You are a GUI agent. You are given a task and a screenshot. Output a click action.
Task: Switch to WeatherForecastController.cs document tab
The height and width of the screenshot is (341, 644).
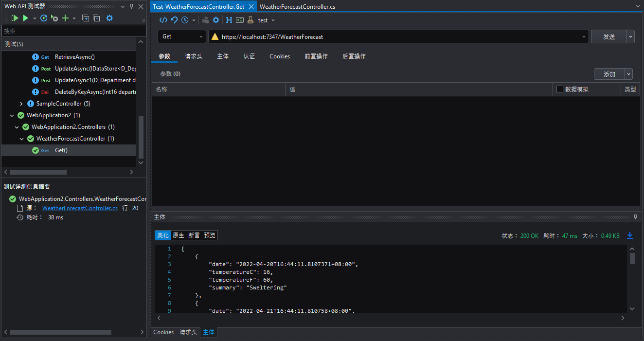coord(297,7)
